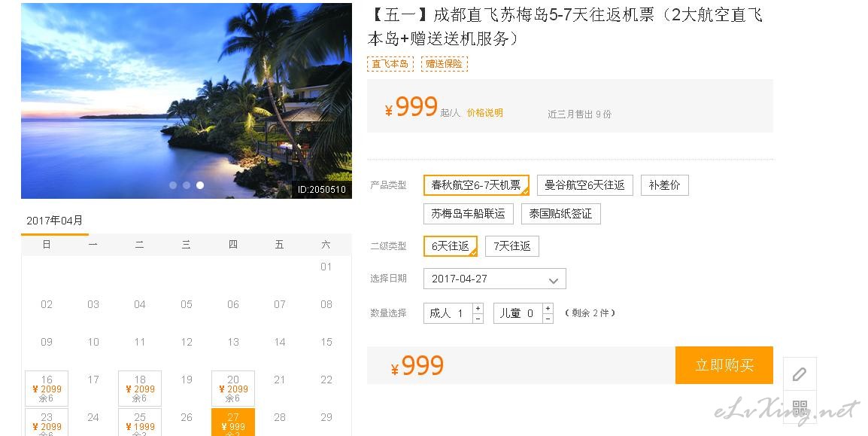
Task: Decrease adult count with minus stepper
Action: 478,319
